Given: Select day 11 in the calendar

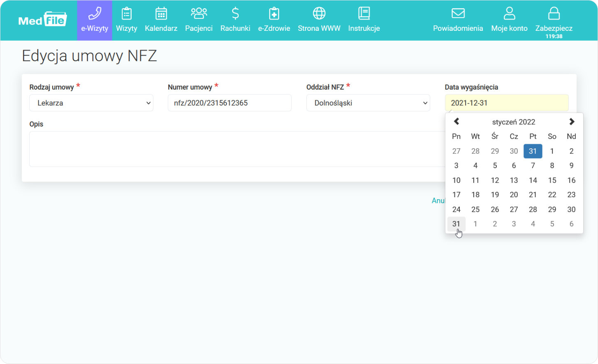Looking at the screenshot, I should (x=475, y=180).
